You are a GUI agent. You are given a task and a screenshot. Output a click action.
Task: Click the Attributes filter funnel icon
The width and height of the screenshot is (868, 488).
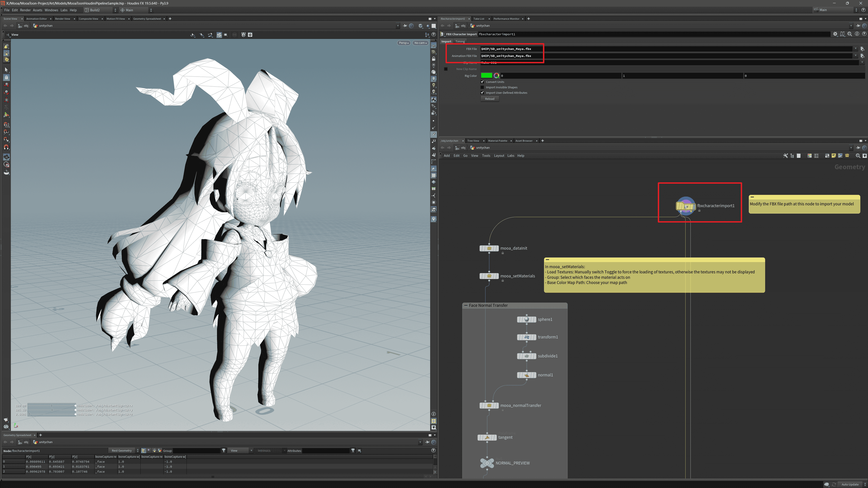click(353, 451)
